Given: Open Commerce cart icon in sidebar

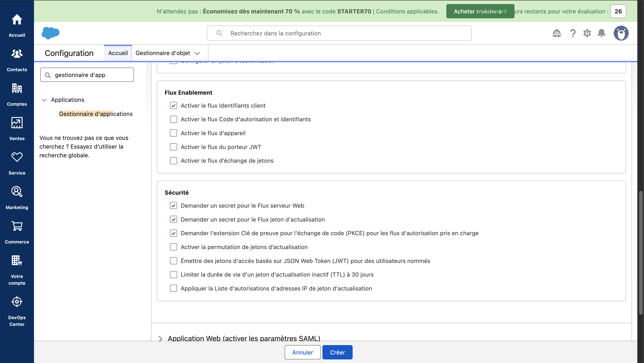Looking at the screenshot, I should [x=17, y=226].
